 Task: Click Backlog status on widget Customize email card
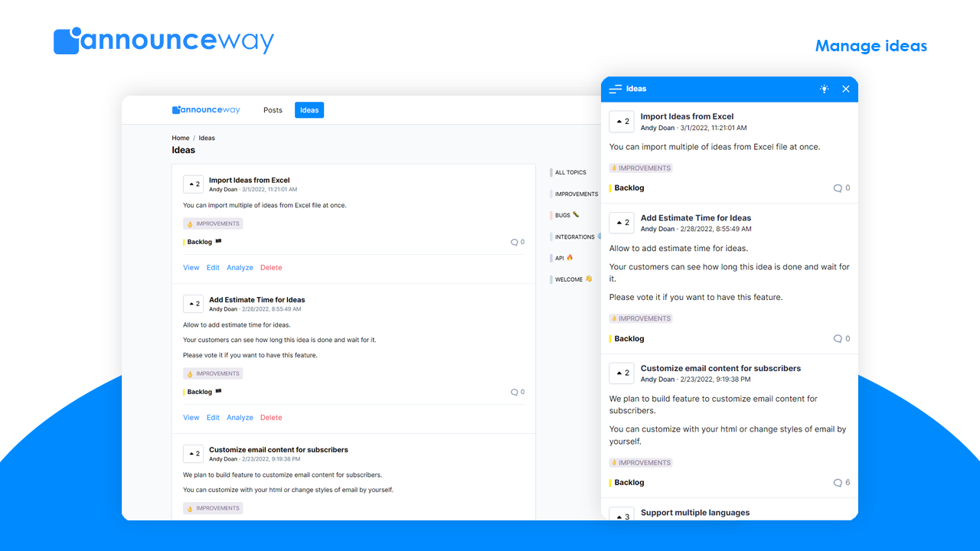click(x=628, y=482)
